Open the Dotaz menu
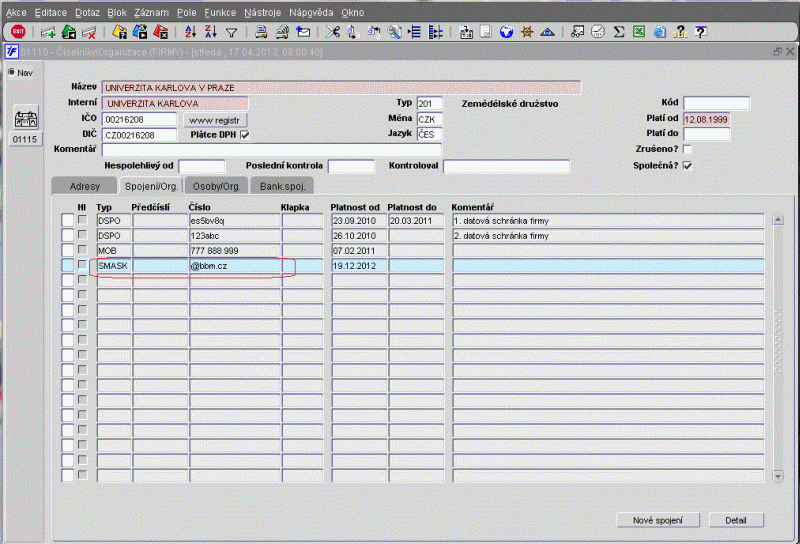800x544 pixels. 87,12
